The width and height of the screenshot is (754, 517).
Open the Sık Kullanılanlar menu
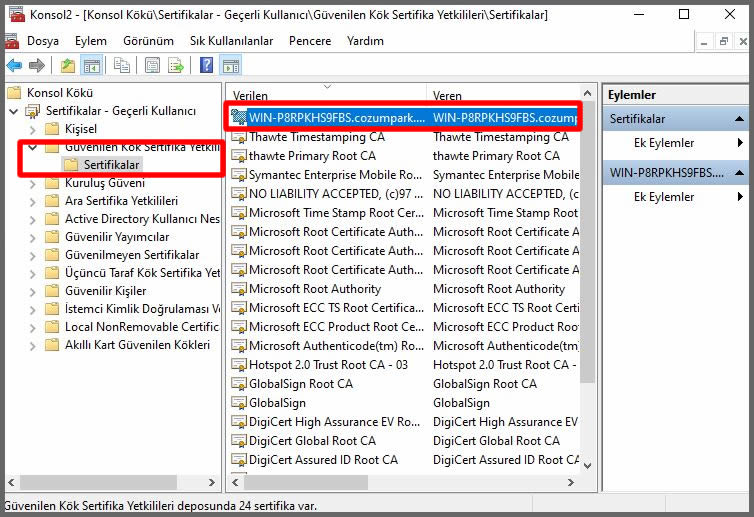pos(231,41)
